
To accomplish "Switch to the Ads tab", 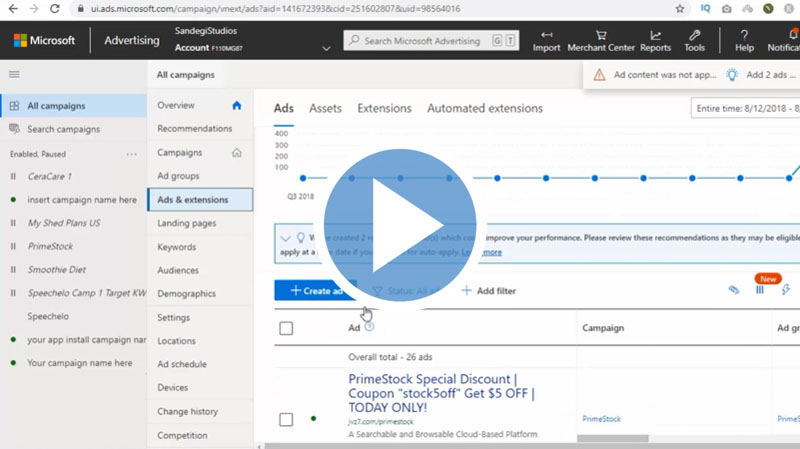I will (284, 108).
